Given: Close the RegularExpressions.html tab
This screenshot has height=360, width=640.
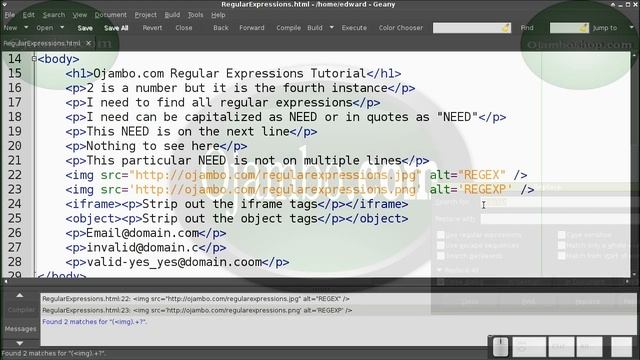Looking at the screenshot, I should pos(88,43).
